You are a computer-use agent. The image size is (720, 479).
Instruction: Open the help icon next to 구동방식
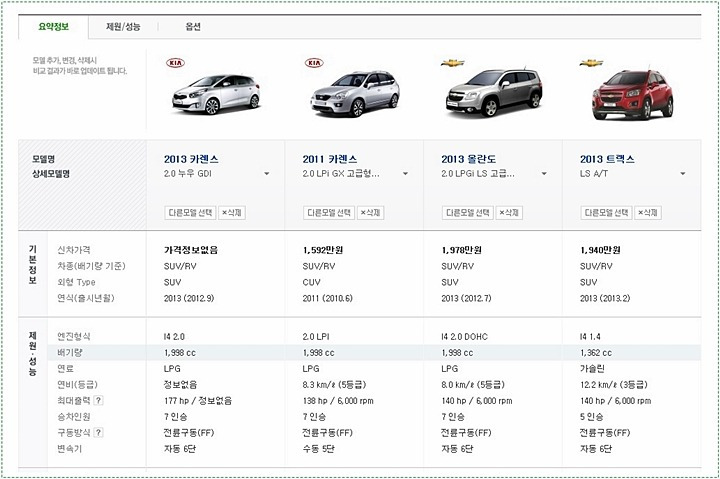tap(98, 432)
